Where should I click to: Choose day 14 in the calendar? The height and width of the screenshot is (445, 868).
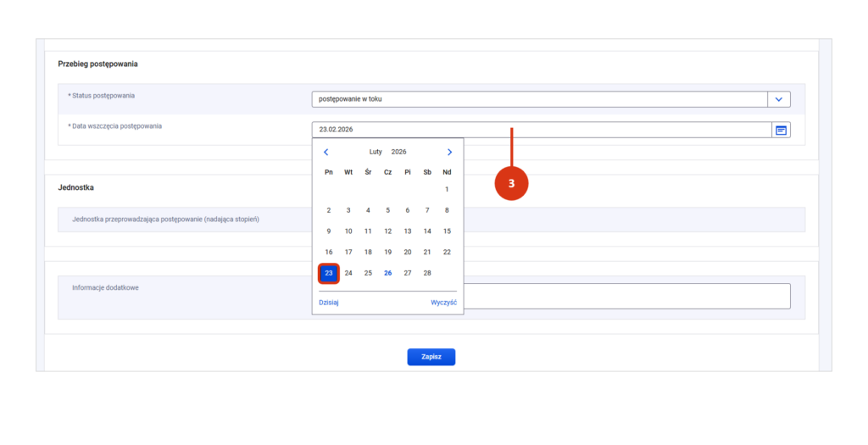(427, 231)
